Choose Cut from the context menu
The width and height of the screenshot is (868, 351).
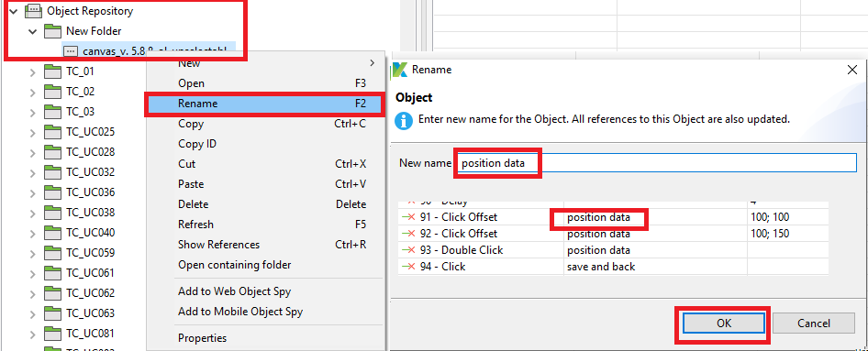click(x=265, y=164)
